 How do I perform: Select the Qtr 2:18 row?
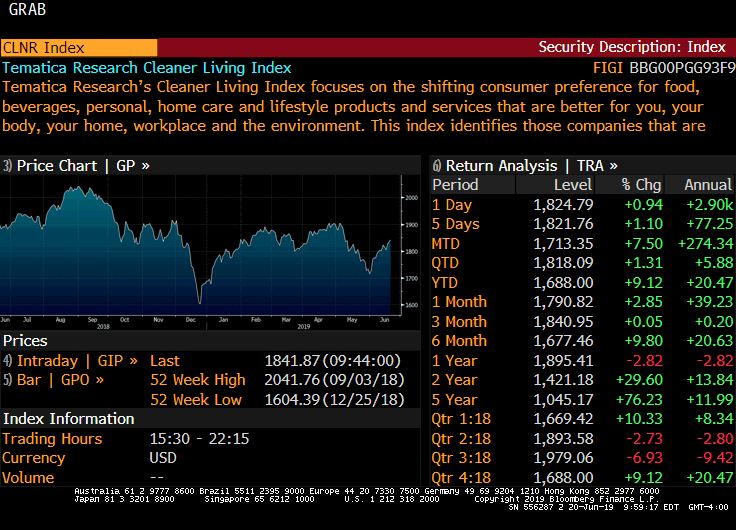pos(583,438)
